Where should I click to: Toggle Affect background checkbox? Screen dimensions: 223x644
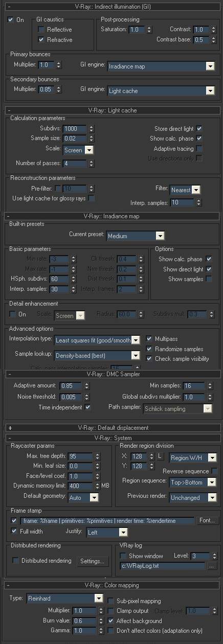[110, 621]
